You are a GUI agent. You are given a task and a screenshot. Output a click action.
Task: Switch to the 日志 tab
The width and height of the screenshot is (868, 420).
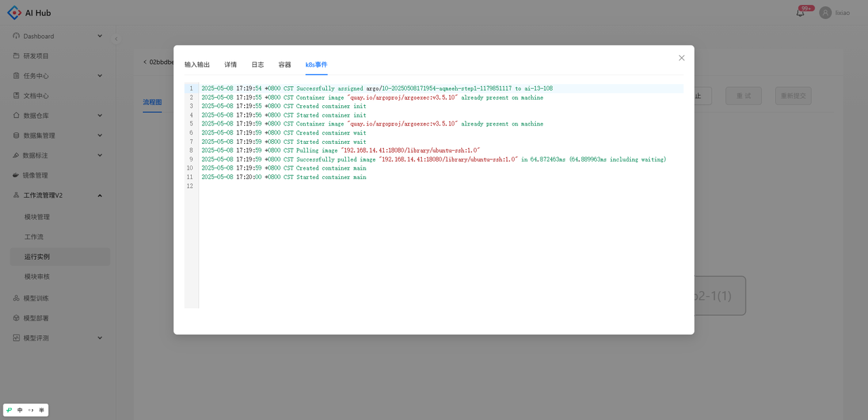[x=258, y=64]
